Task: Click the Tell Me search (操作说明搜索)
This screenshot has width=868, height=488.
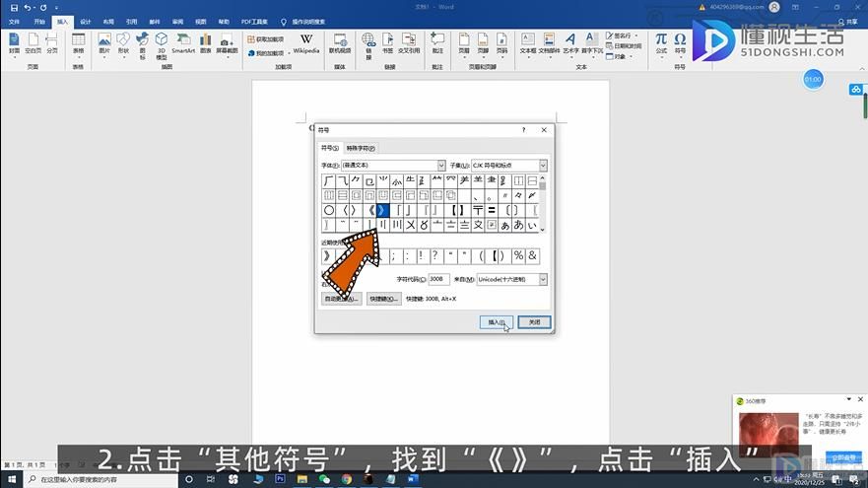Action: (x=303, y=22)
